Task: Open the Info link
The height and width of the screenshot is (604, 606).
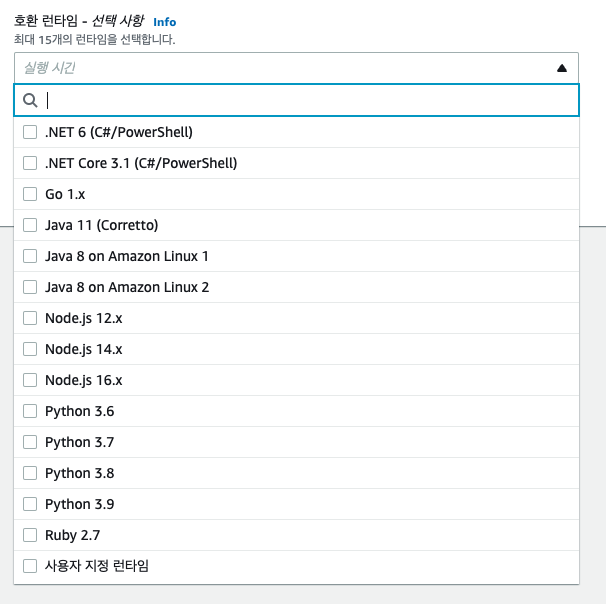Action: click(x=165, y=22)
